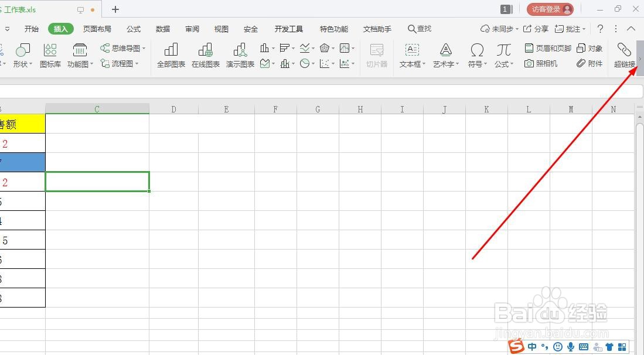The width and height of the screenshot is (644, 355).
Task: Open the 形状 shapes dropdown
Action: point(22,54)
